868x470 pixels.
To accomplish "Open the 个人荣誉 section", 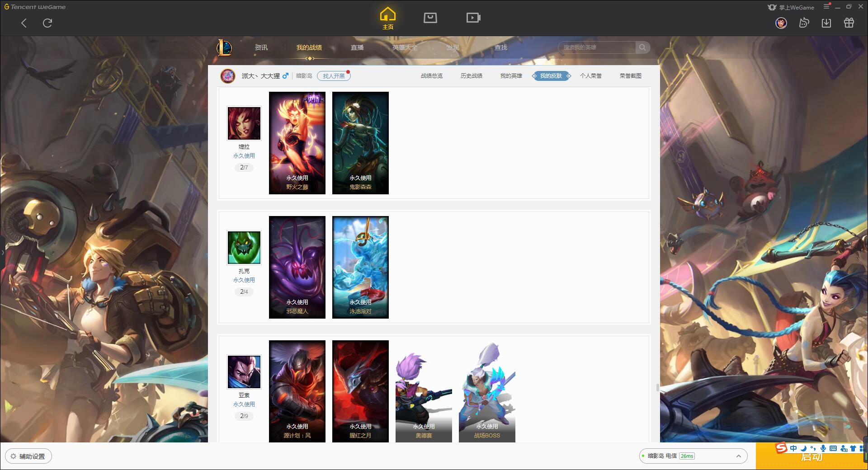I will coord(591,76).
